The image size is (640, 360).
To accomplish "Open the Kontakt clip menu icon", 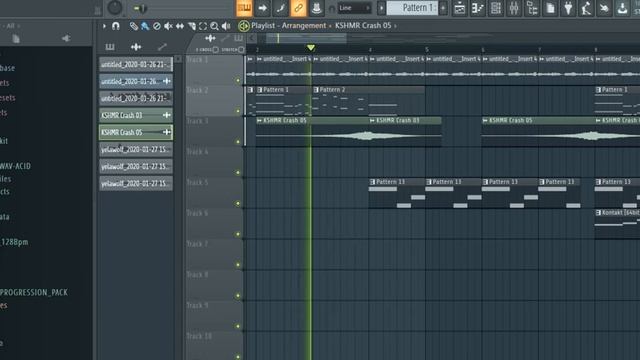I will click(x=598, y=213).
